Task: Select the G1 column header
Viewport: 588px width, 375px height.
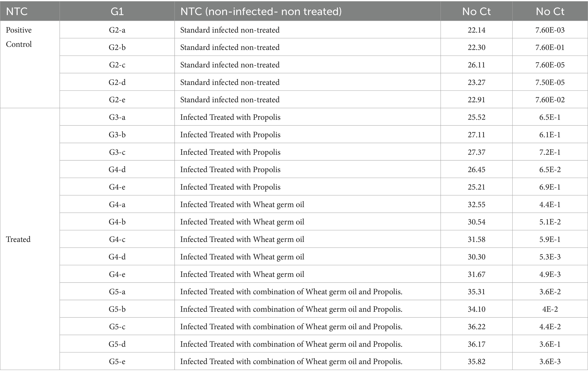Action: click(x=117, y=11)
